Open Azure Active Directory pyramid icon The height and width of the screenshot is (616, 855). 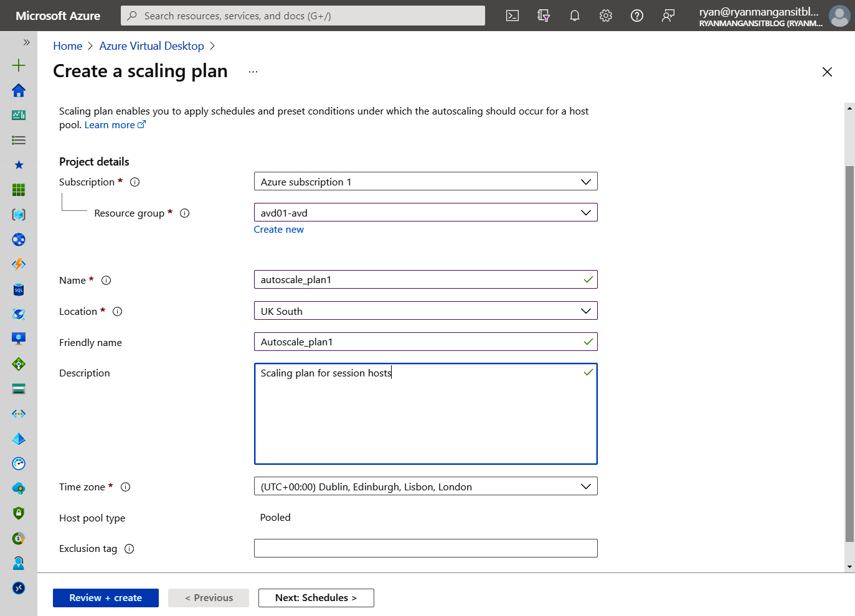pos(19,439)
